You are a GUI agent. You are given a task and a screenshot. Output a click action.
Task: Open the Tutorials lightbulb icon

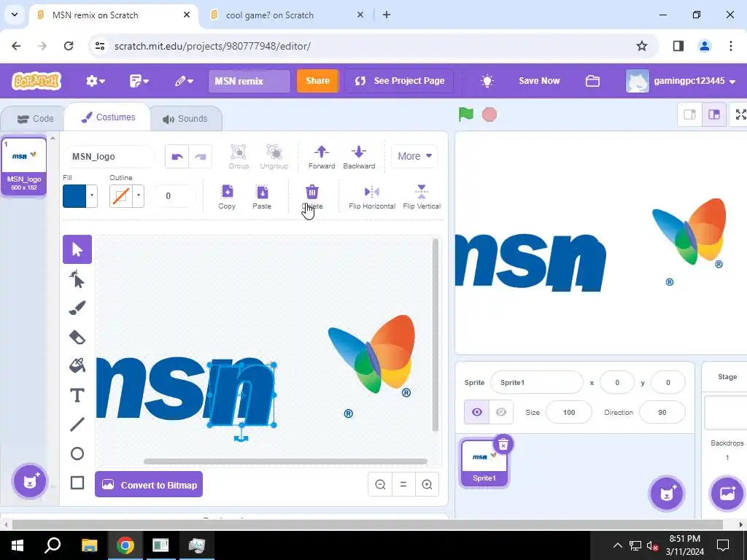pos(487,81)
